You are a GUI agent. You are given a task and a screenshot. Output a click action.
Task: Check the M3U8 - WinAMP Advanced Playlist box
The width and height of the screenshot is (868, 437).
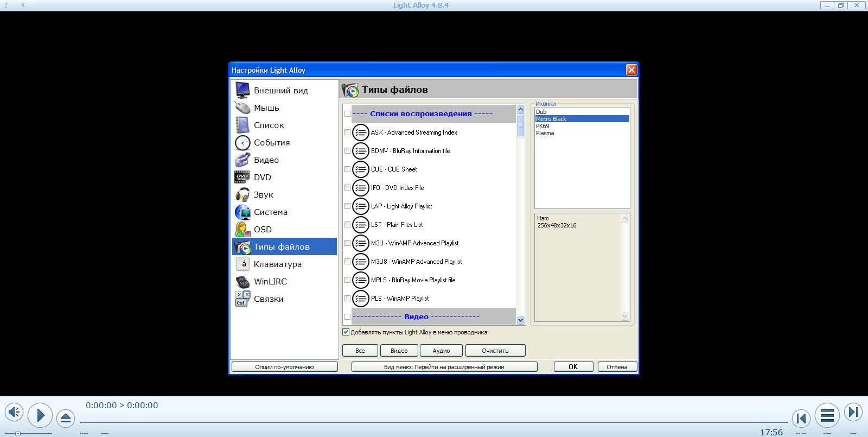click(347, 262)
